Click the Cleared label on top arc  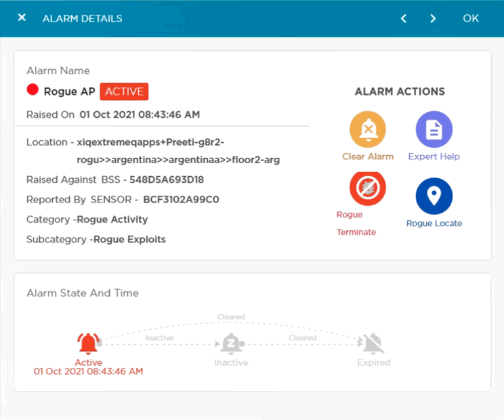coord(231,317)
